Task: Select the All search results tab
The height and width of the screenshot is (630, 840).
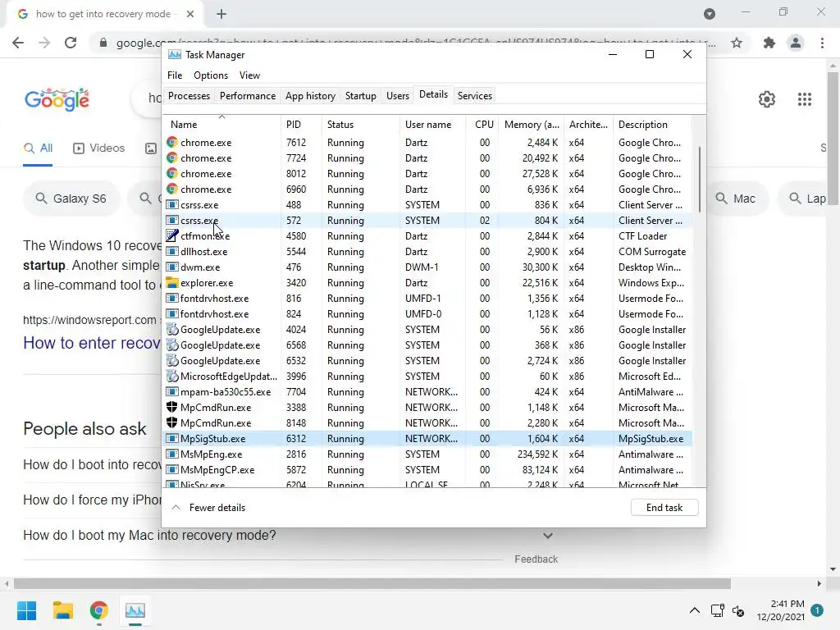Action: click(x=38, y=148)
